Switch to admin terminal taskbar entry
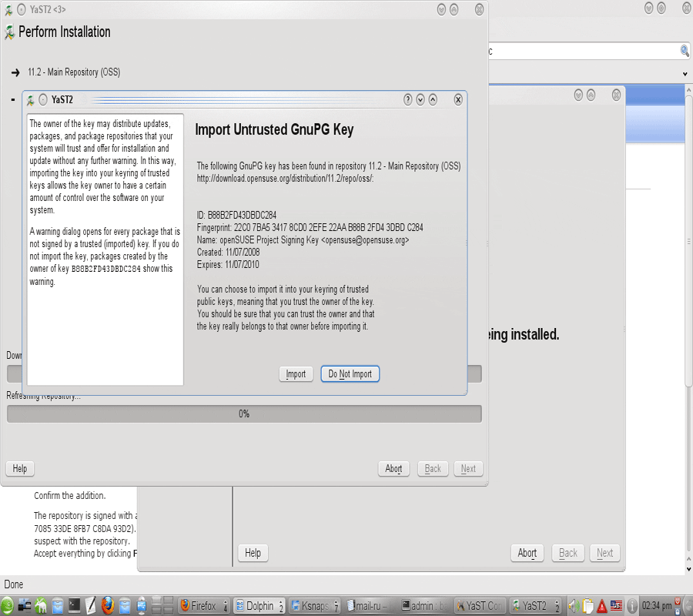Image resolution: width=693 pixels, height=616 pixels. [x=425, y=606]
